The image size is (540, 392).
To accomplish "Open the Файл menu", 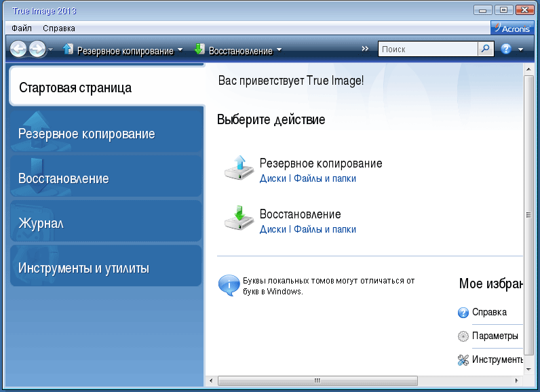I will 22,28.
